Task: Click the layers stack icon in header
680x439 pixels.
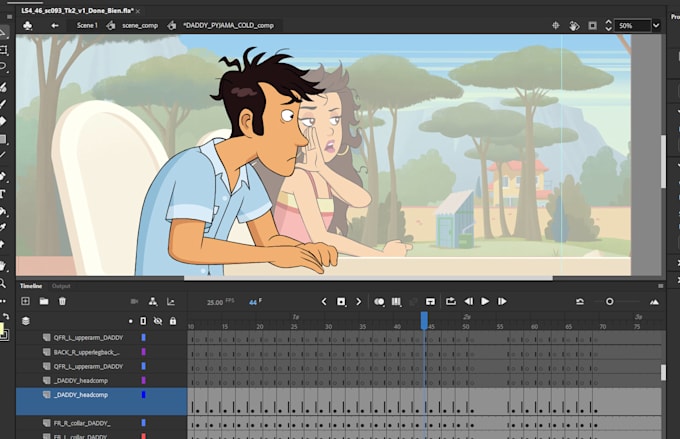Action: (x=26, y=321)
